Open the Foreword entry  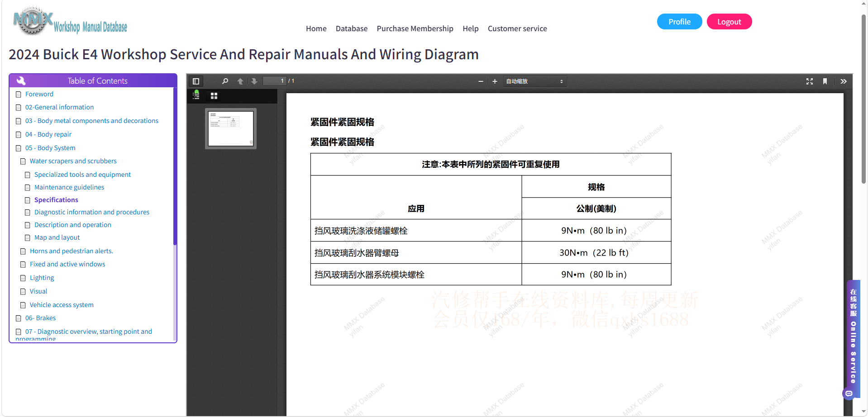click(x=39, y=94)
